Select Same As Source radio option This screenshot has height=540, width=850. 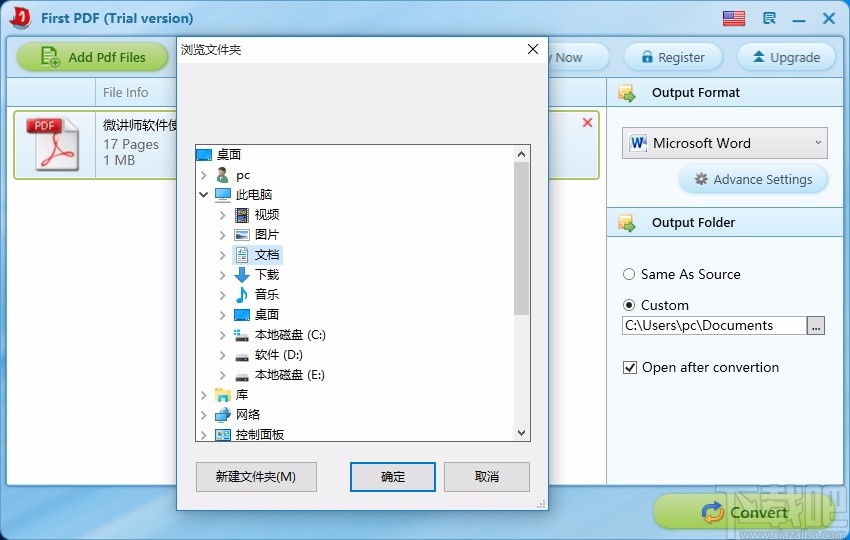629,274
